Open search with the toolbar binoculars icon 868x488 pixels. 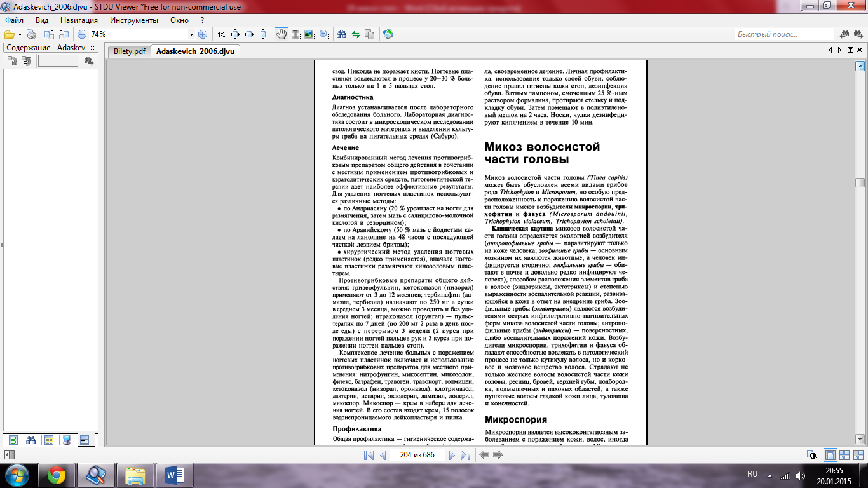[x=341, y=34]
